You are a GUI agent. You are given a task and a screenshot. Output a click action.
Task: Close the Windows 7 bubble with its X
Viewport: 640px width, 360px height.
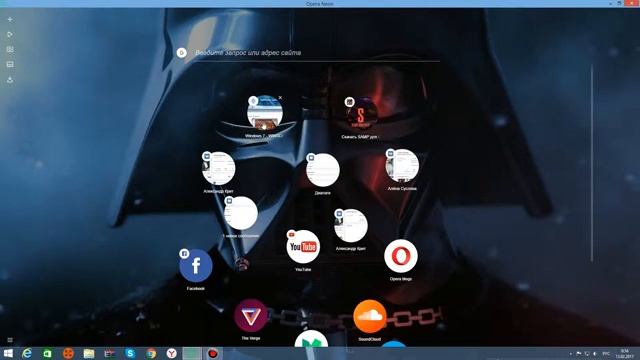tap(280, 98)
